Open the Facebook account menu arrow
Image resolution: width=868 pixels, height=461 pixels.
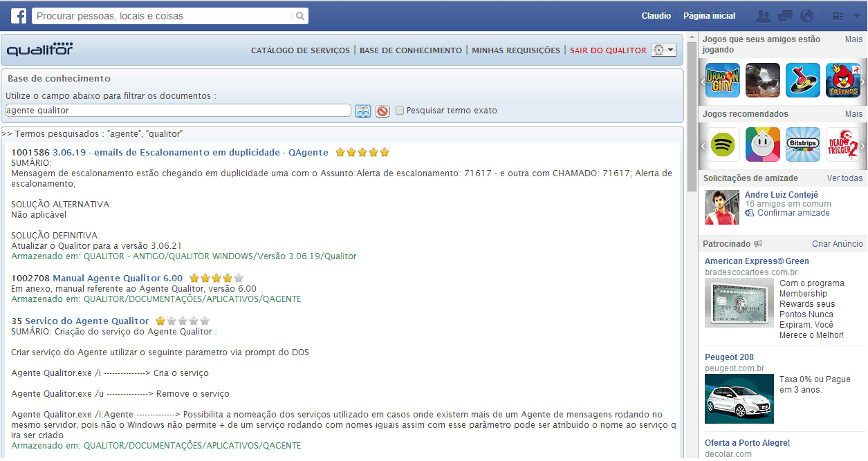click(x=856, y=16)
